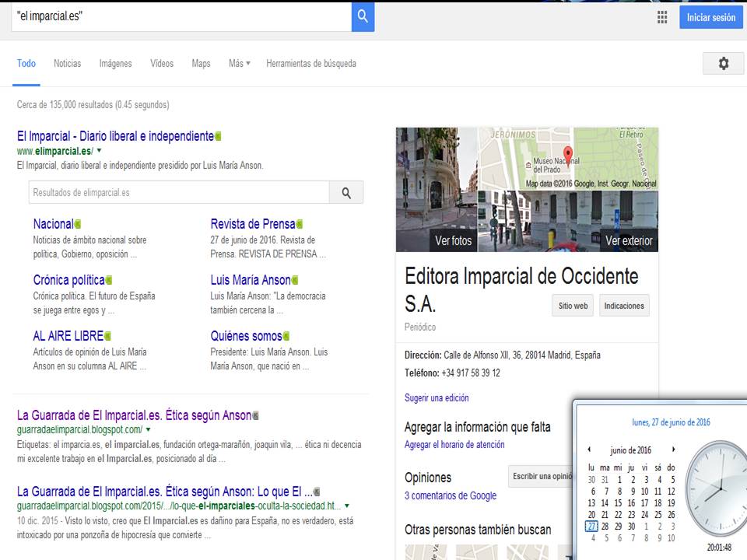Image resolution: width=747 pixels, height=560 pixels.
Task: Open the 'El Imparcial - Diario liberal e independiente' result
Action: click(x=115, y=136)
